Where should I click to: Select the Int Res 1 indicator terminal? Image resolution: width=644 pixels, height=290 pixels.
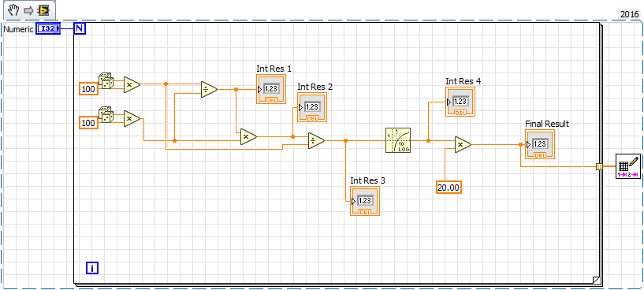(x=271, y=89)
